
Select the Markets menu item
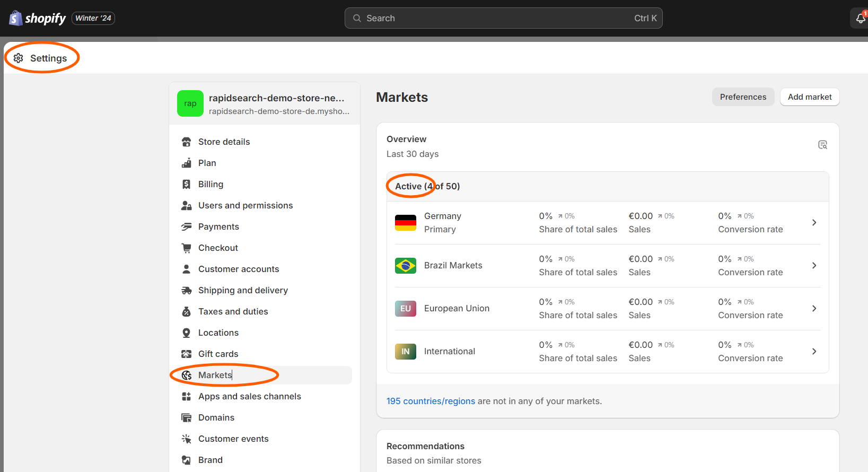(265, 375)
